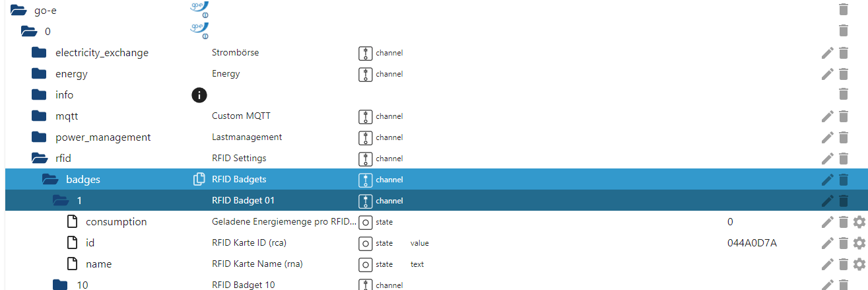
Task: Click the info icon beside info folder
Action: coord(199,95)
